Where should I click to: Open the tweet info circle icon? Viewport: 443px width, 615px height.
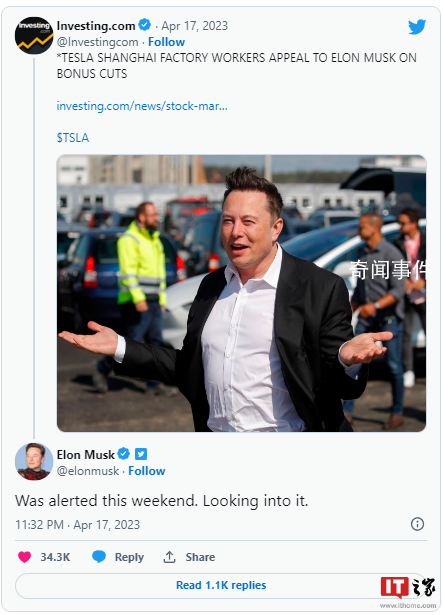point(417,524)
